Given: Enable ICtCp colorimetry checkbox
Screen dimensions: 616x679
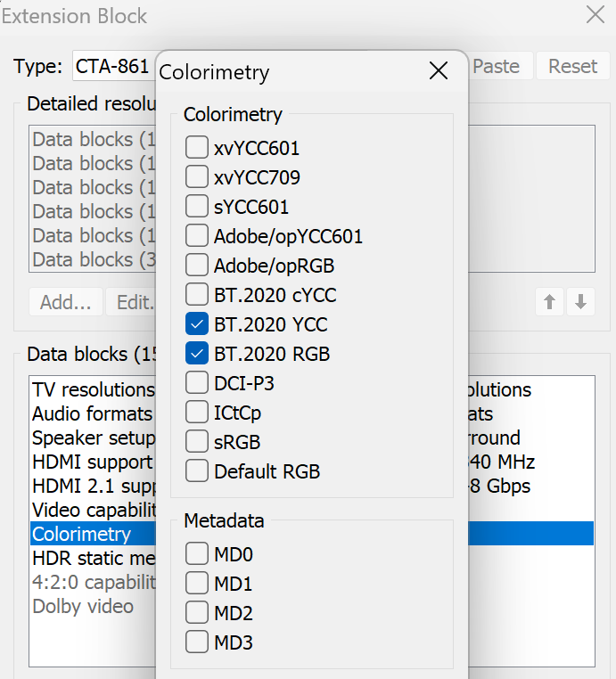Looking at the screenshot, I should pos(197,413).
